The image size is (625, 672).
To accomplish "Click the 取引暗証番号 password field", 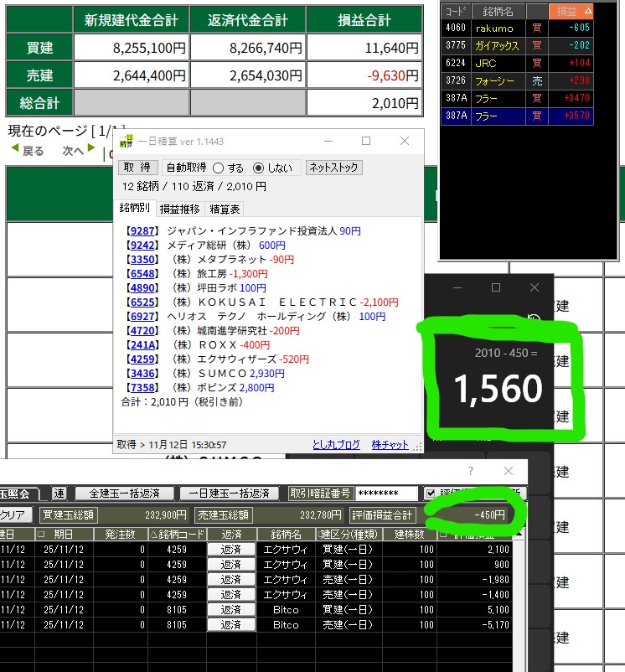I will click(x=386, y=494).
